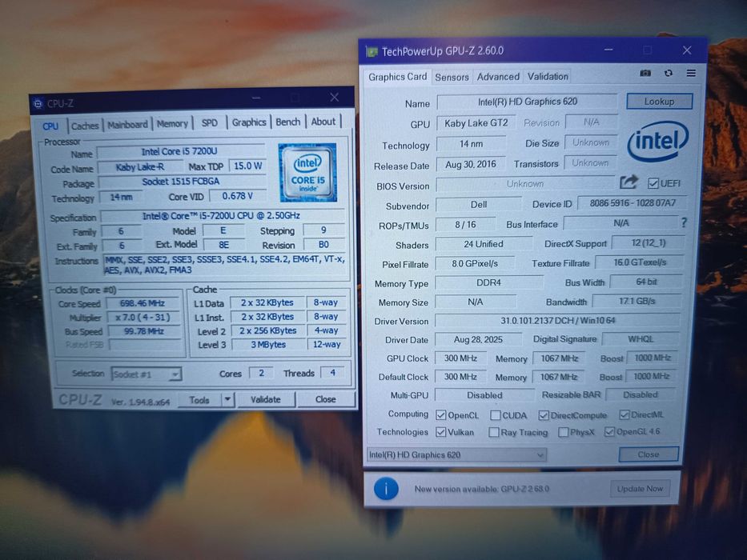
Task: Open the Socket #1 selection dropdown
Action: point(146,374)
